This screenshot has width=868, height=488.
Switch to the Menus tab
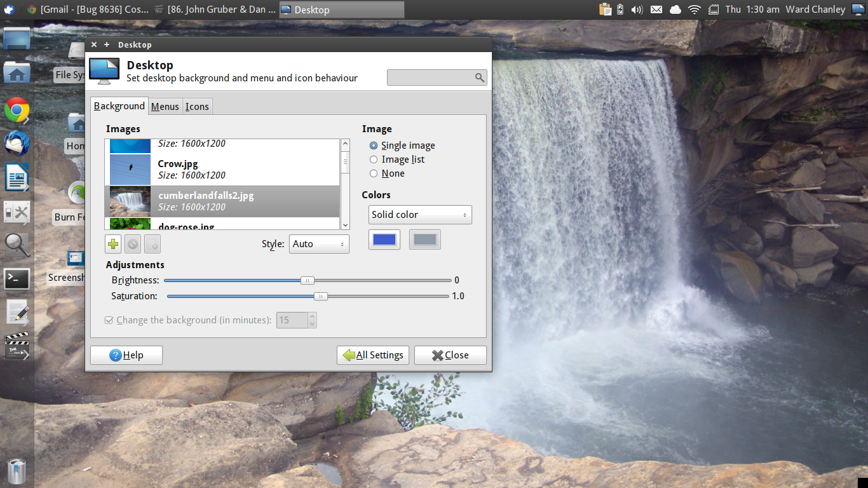[x=165, y=107]
